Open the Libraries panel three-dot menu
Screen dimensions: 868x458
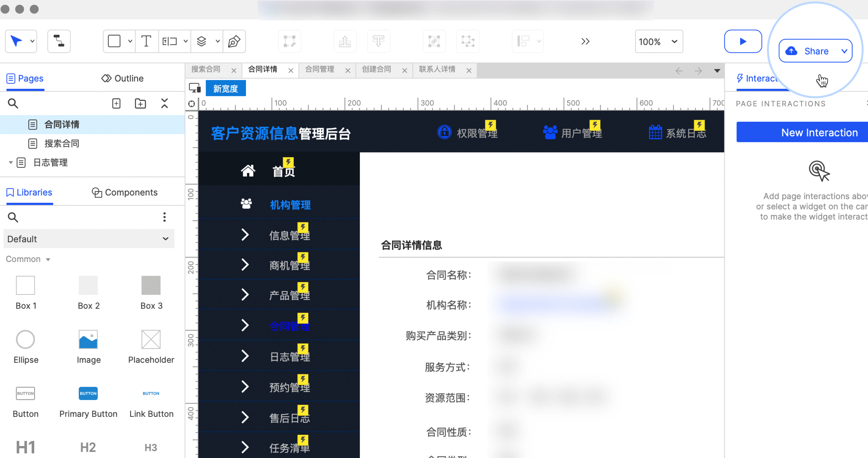click(165, 217)
